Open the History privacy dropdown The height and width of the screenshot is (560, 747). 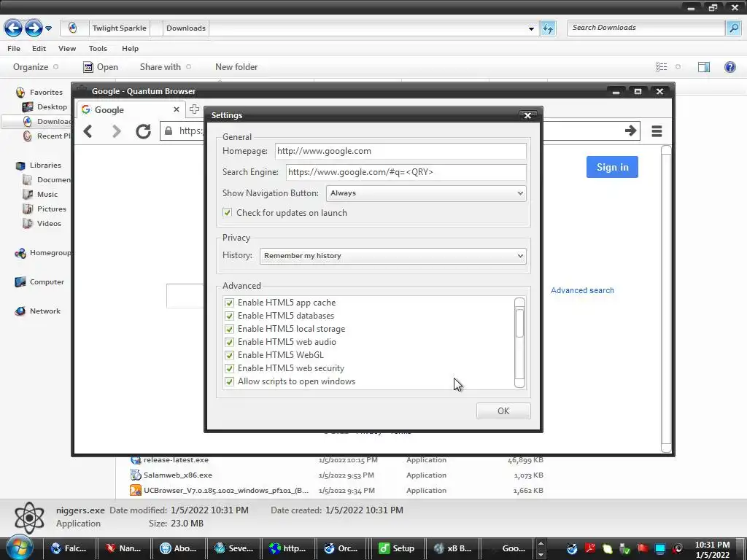click(393, 256)
